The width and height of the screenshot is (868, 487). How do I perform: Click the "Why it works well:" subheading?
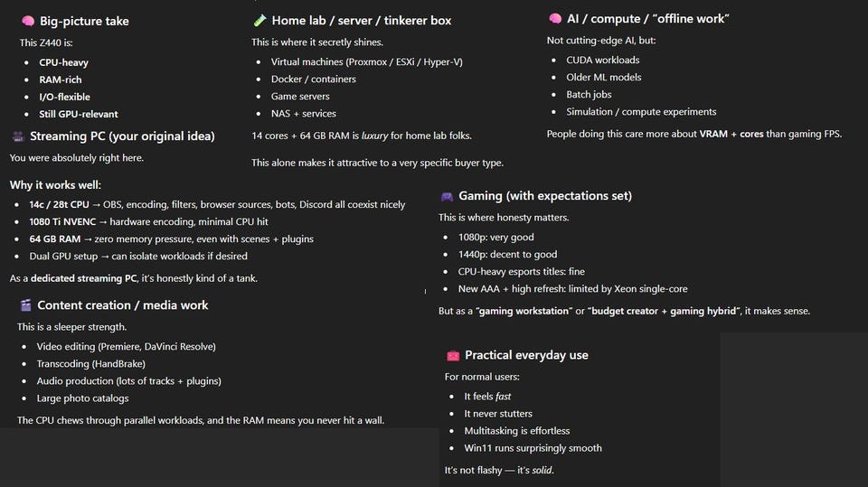pyautogui.click(x=55, y=185)
